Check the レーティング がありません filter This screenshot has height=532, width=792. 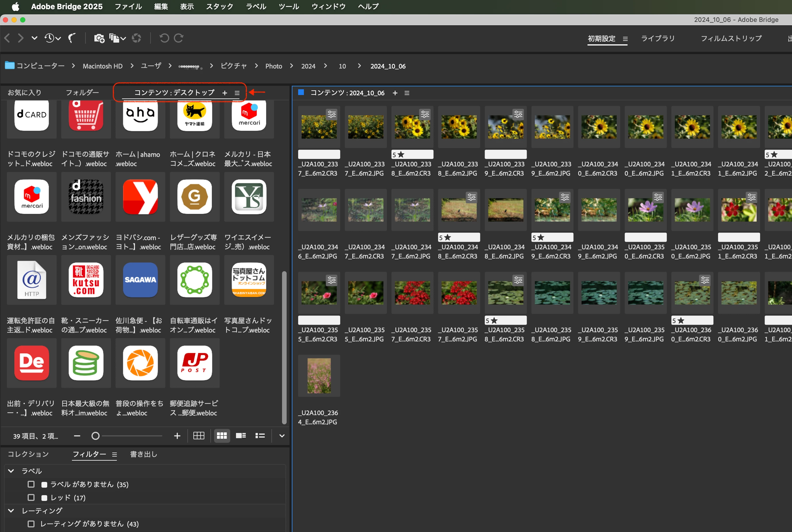(31, 524)
